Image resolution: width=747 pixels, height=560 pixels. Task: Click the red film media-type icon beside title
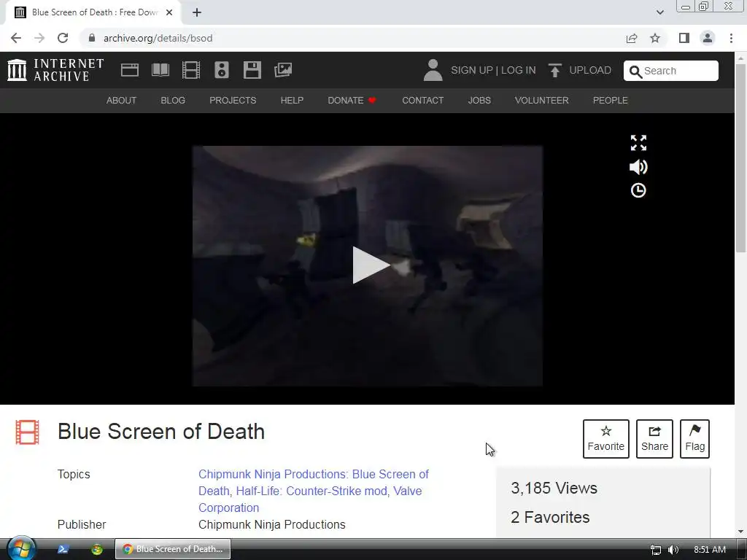[27, 432]
